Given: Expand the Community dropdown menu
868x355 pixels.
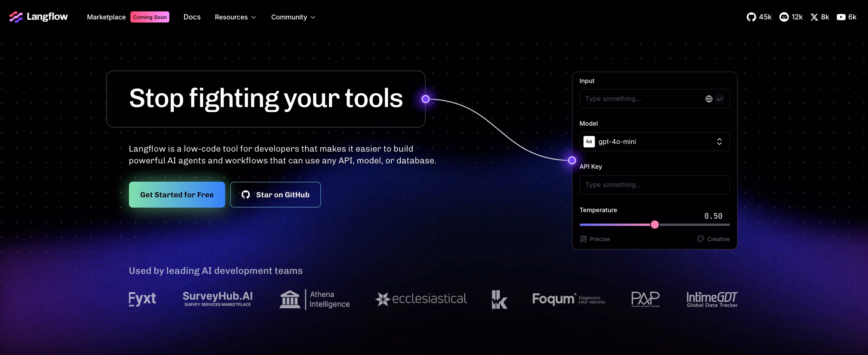Looking at the screenshot, I should [293, 17].
